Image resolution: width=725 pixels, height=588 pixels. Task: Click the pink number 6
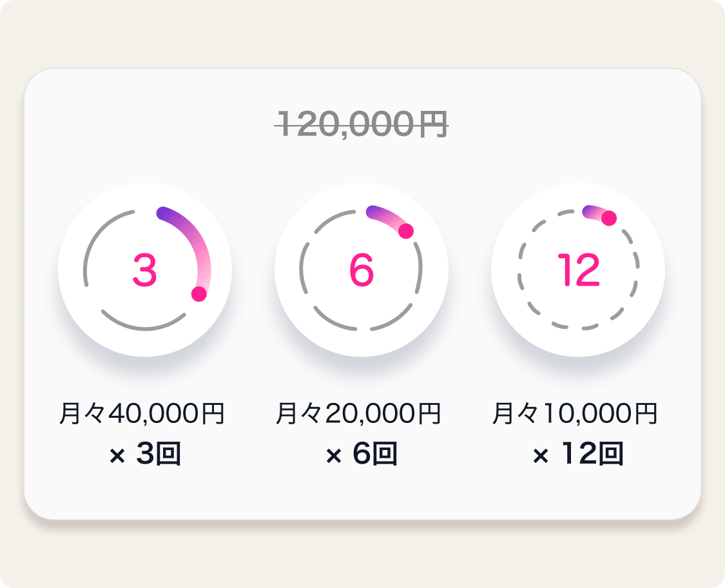coord(361,270)
